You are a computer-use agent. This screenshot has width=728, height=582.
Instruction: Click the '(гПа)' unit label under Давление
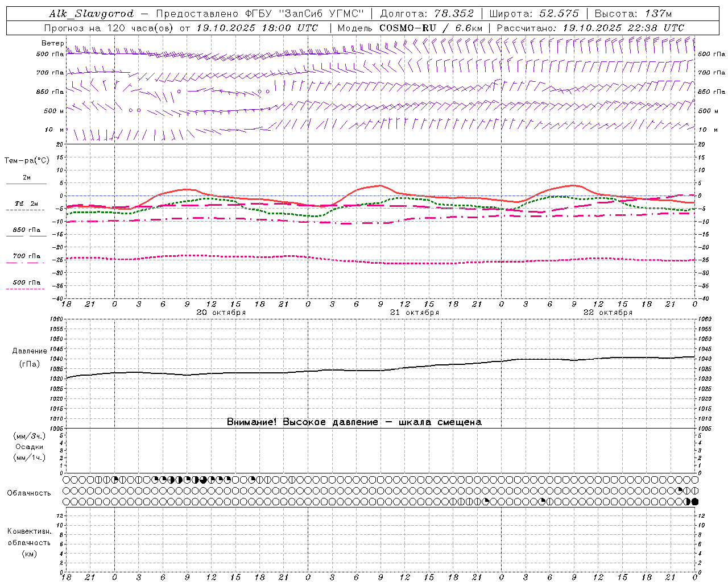click(x=30, y=364)
